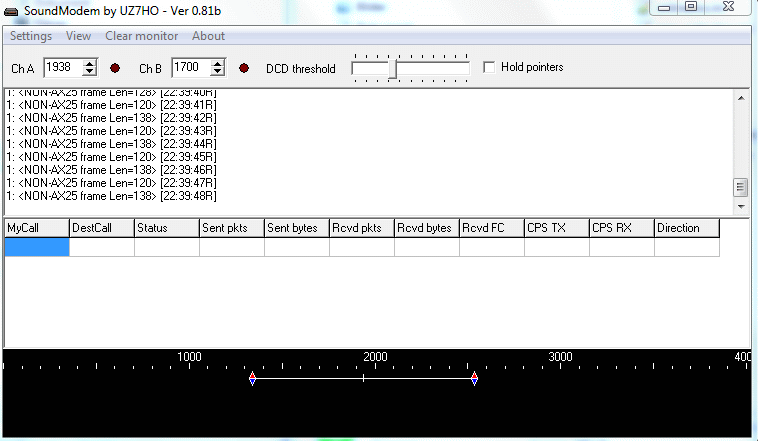Screen dimensions: 758x441
Task: Click the monitor line timestamped 22:39:47R
Action: coord(111,183)
